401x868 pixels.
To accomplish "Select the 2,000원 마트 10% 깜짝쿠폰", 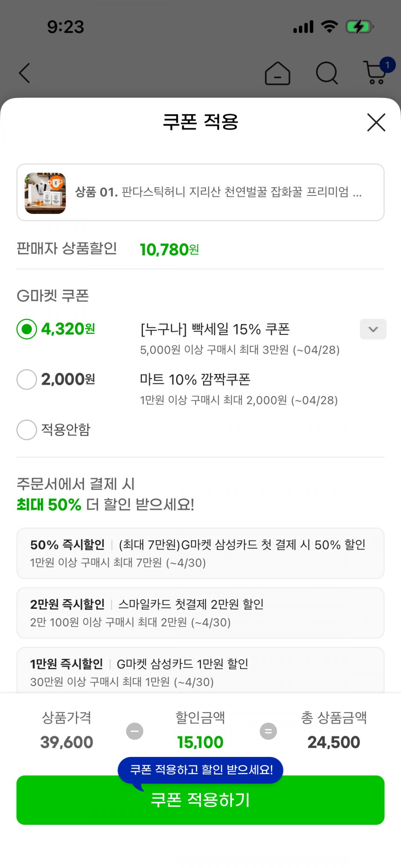I will coord(27,380).
